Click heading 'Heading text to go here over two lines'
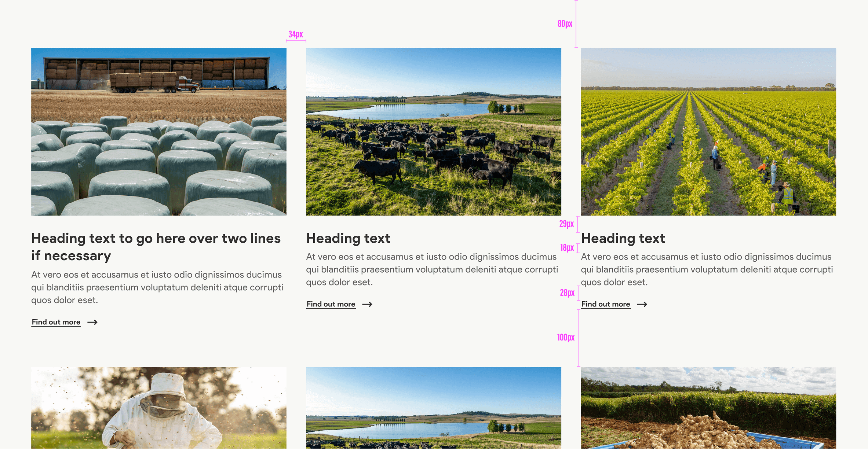Viewport: 868px width, 449px height. pyautogui.click(x=156, y=239)
